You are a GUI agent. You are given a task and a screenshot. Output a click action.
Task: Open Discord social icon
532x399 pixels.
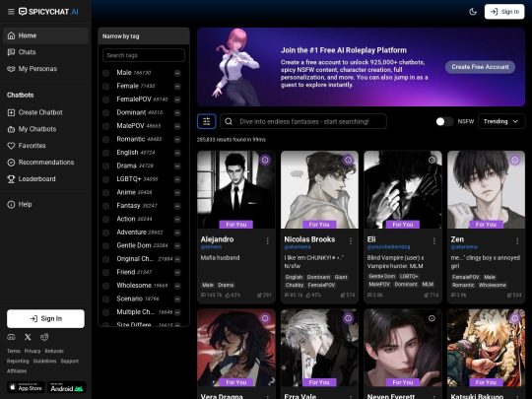pyautogui.click(x=11, y=337)
